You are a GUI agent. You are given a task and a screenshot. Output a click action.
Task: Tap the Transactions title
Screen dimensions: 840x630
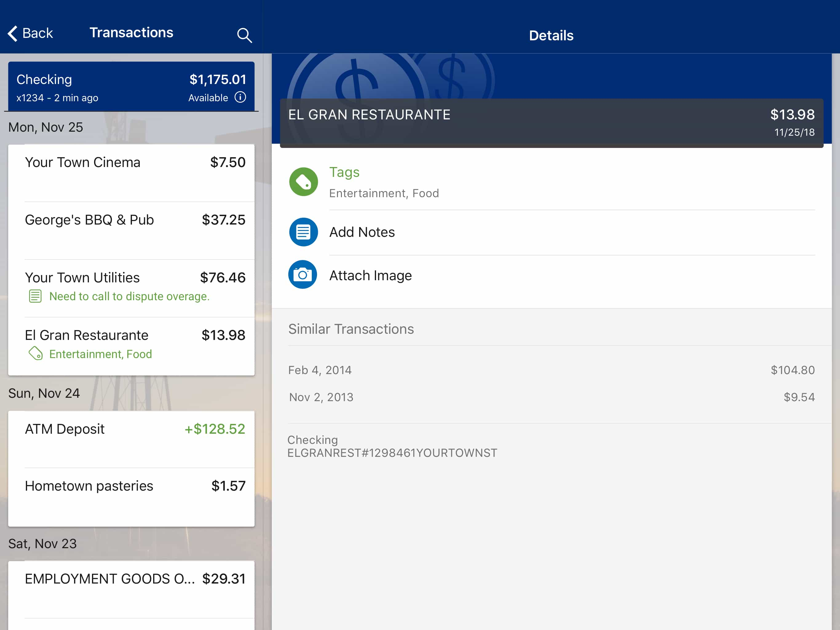point(131,33)
